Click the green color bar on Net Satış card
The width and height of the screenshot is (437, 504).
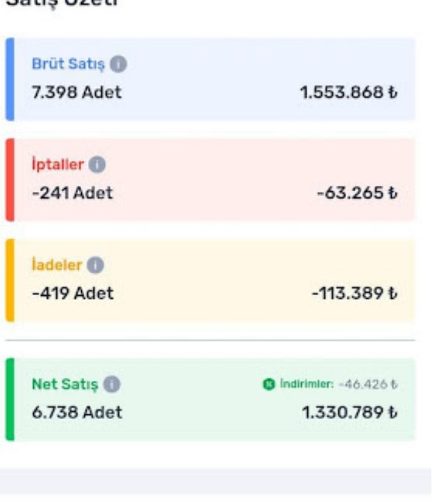click(x=10, y=399)
